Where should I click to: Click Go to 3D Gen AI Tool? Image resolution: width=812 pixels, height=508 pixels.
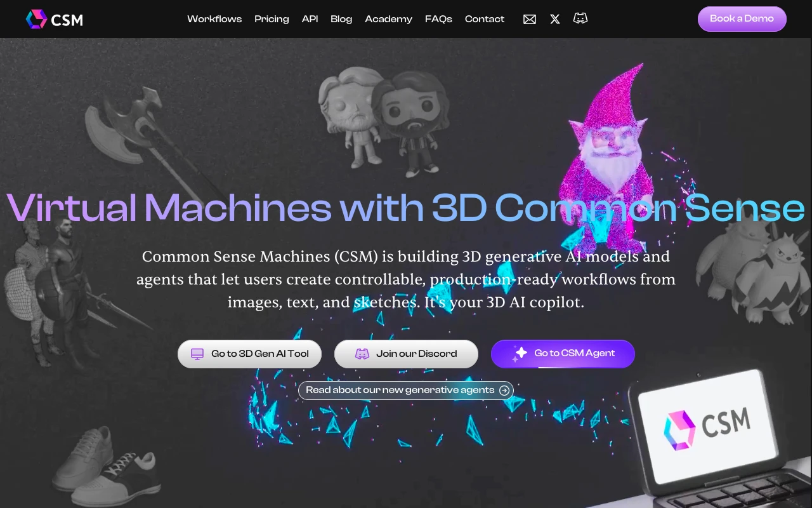[x=249, y=354]
